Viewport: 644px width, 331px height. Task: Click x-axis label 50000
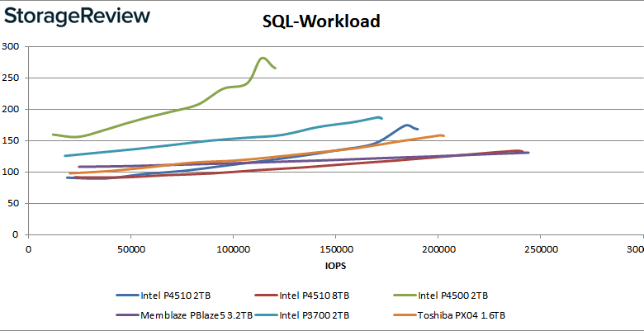click(x=130, y=249)
